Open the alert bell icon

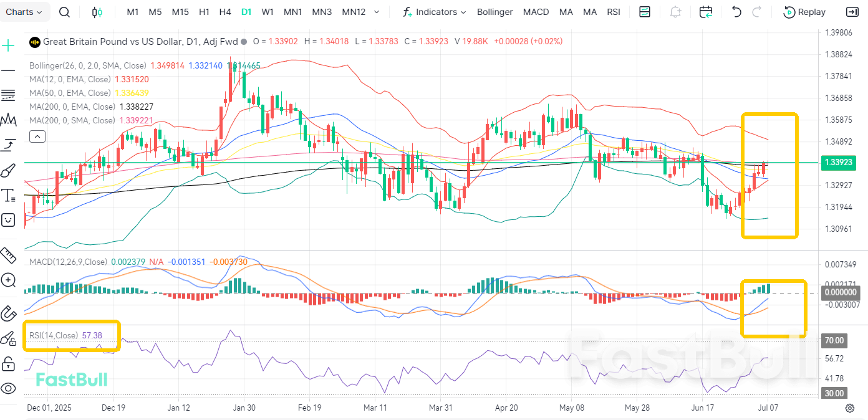tap(675, 12)
